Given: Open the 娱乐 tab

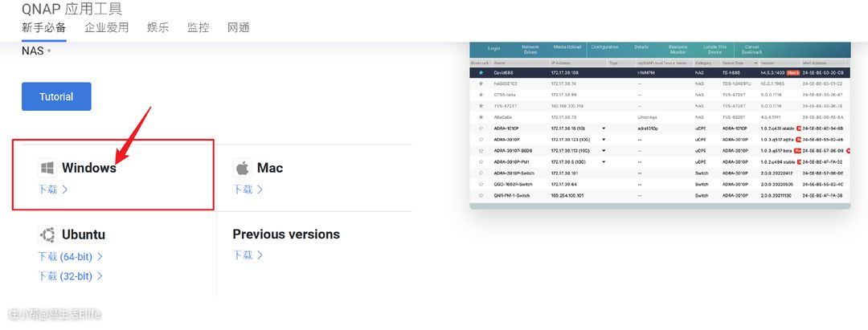Looking at the screenshot, I should tap(158, 27).
